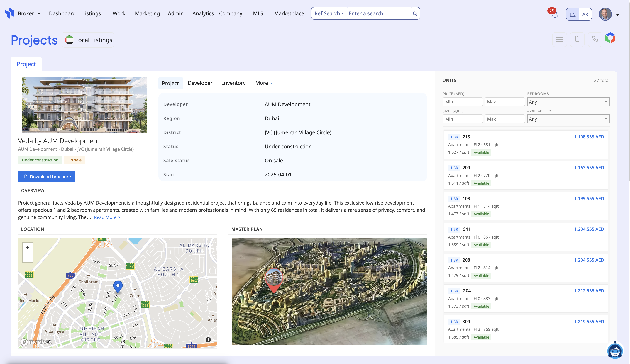
Task: Open the Admin menu
Action: pos(176,13)
